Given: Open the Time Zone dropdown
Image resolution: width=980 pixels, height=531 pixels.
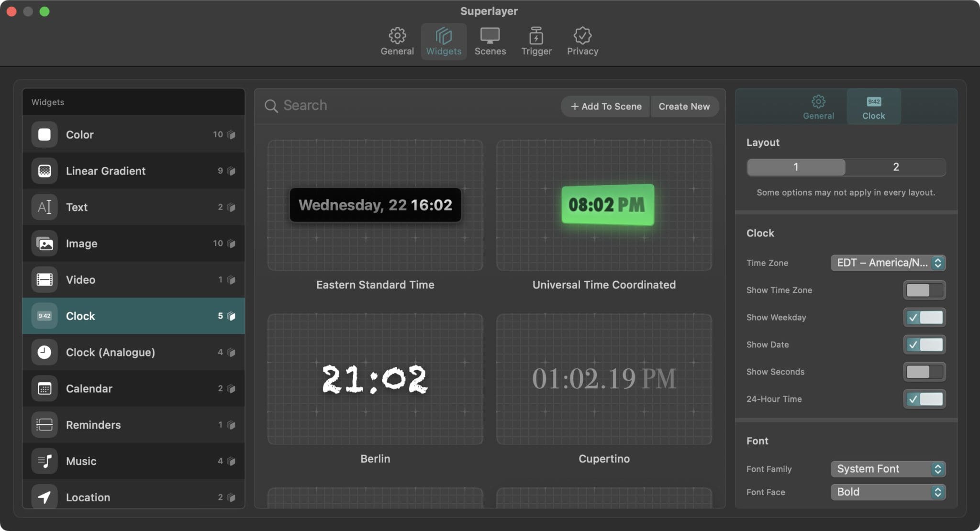Looking at the screenshot, I should [887, 263].
